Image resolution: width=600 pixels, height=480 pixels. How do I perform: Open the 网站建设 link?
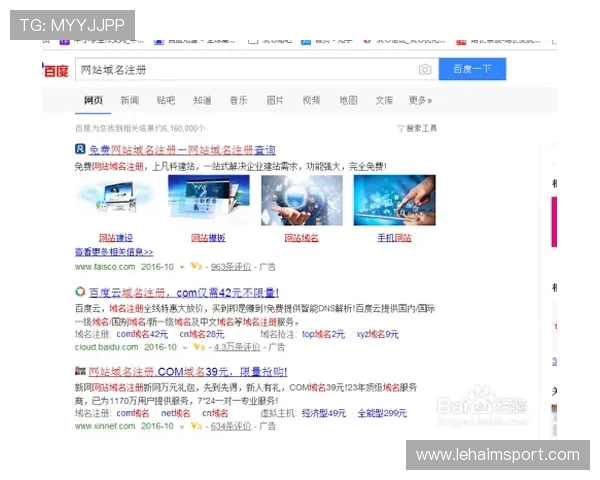coord(116,238)
